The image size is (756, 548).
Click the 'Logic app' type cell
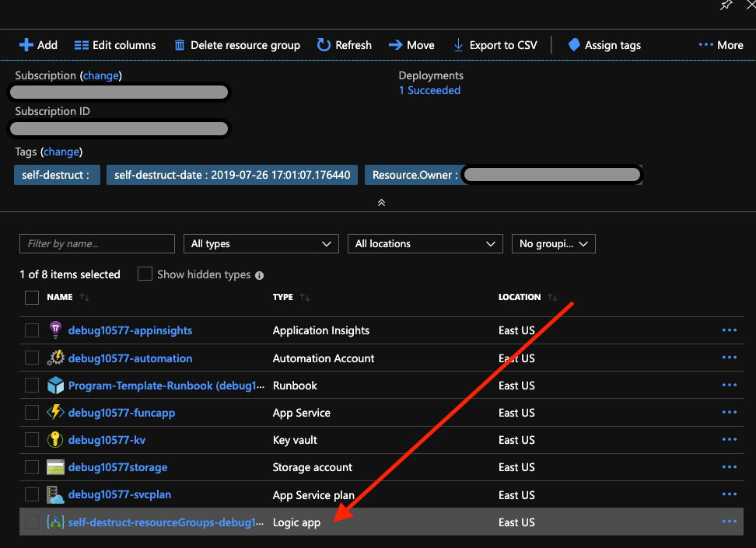[296, 522]
